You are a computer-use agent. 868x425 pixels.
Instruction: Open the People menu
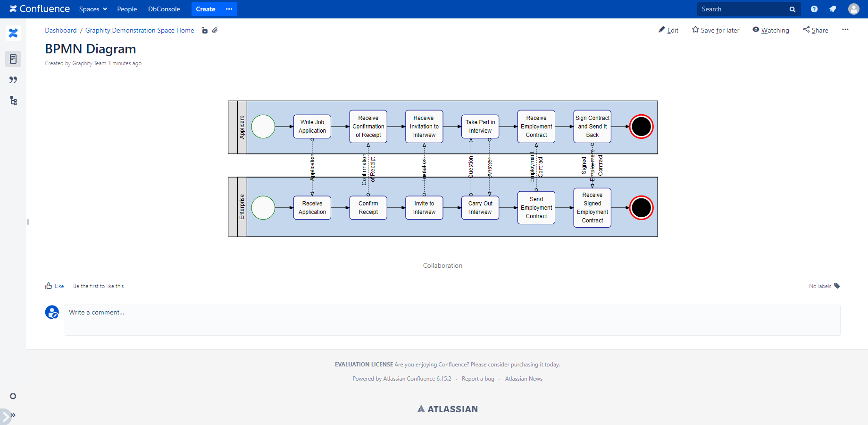point(127,9)
